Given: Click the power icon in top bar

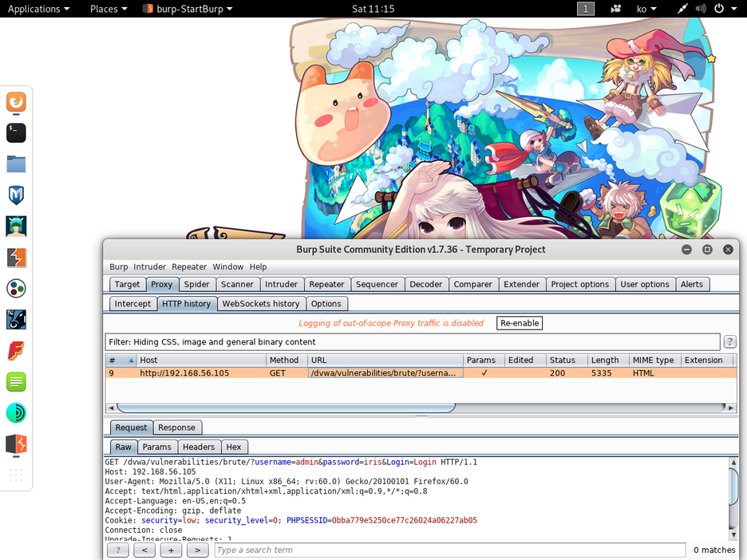Looking at the screenshot, I should pyautogui.click(x=719, y=9).
